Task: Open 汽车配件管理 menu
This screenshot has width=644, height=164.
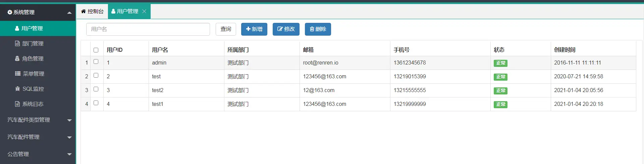Action: 38,137
